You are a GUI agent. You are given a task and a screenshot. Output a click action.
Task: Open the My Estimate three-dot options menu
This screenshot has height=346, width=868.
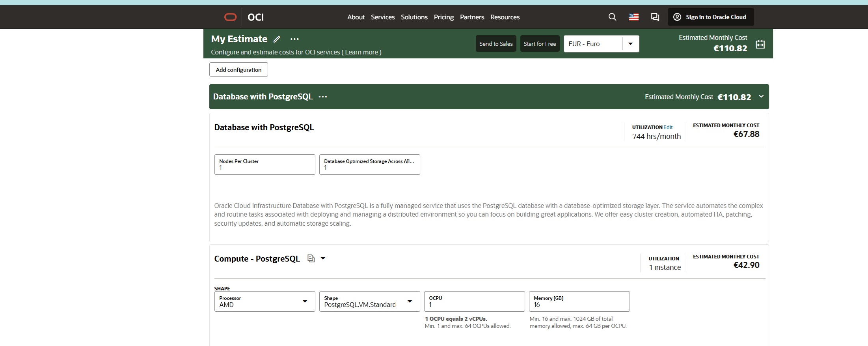[x=294, y=39]
